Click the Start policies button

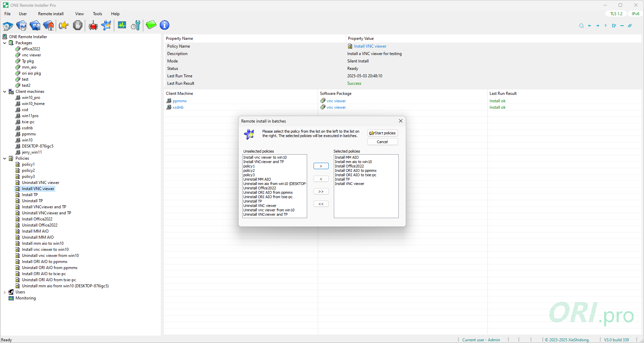[382, 133]
